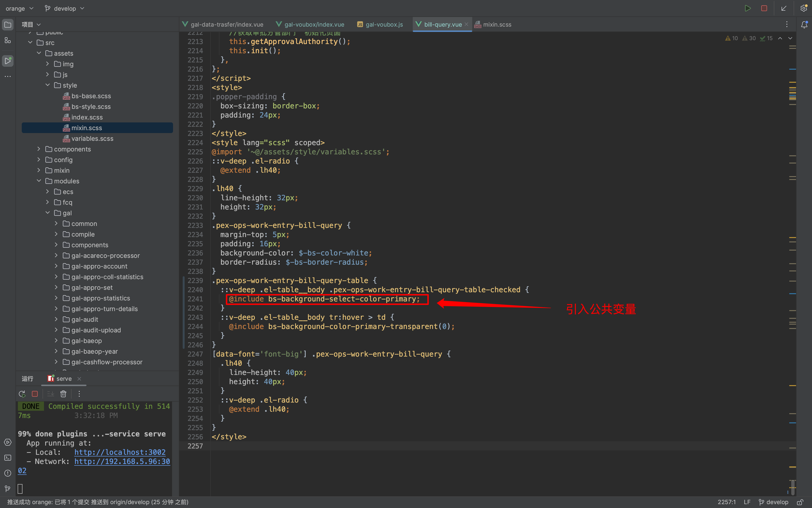This screenshot has width=812, height=508.
Task: Click cursor position 2257:1 in status bar
Action: pyautogui.click(x=726, y=502)
